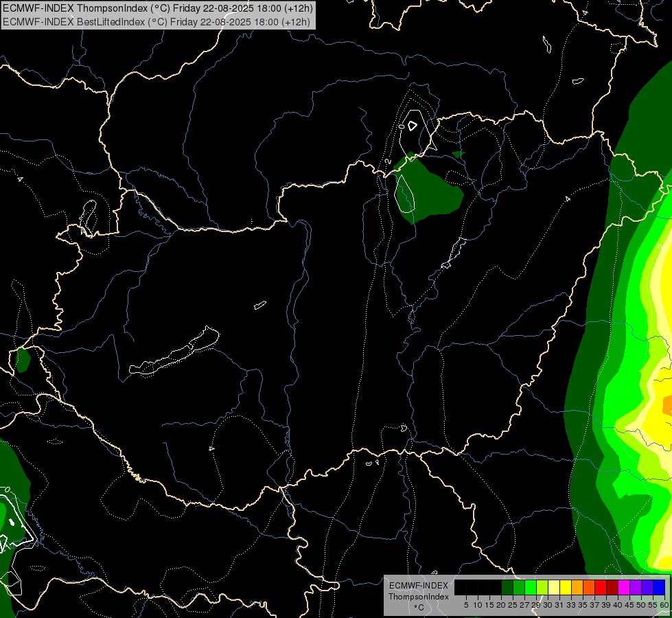Click the legend tick value '20'
672x618 pixels.
[502, 605]
